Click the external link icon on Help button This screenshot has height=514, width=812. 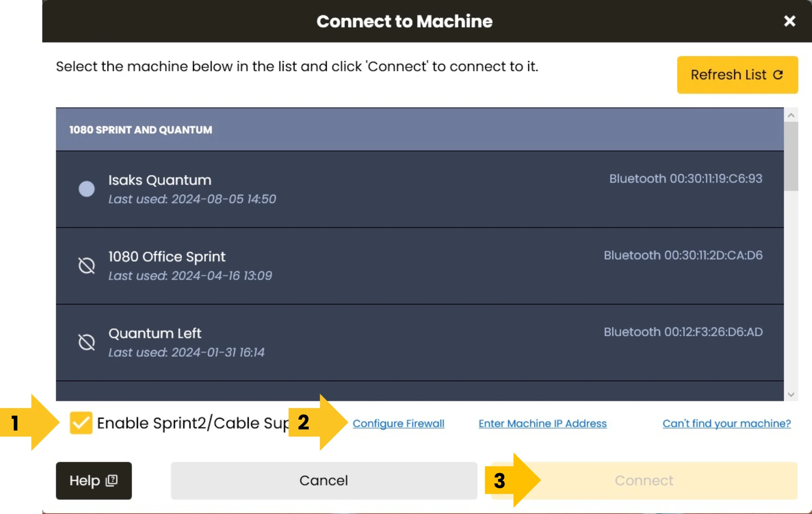pyautogui.click(x=112, y=480)
